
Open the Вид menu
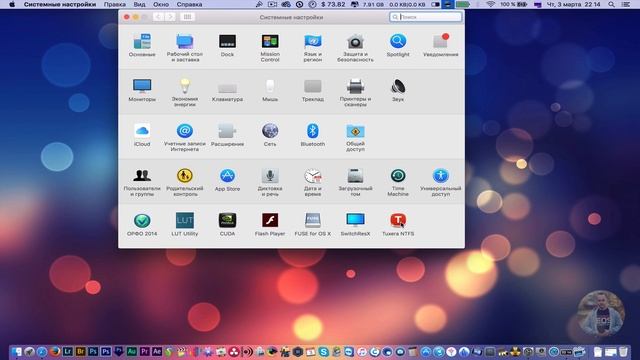click(x=139, y=4)
